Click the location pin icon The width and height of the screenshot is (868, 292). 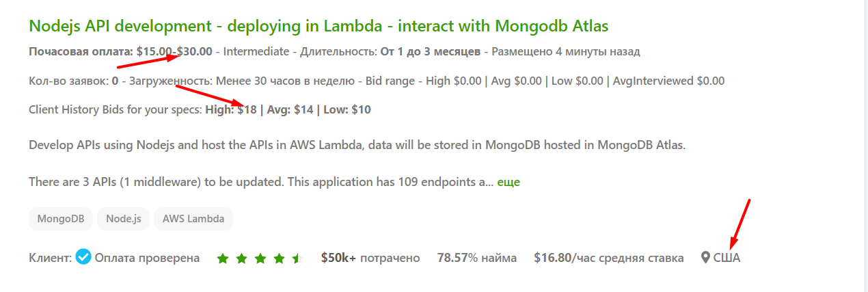(705, 258)
